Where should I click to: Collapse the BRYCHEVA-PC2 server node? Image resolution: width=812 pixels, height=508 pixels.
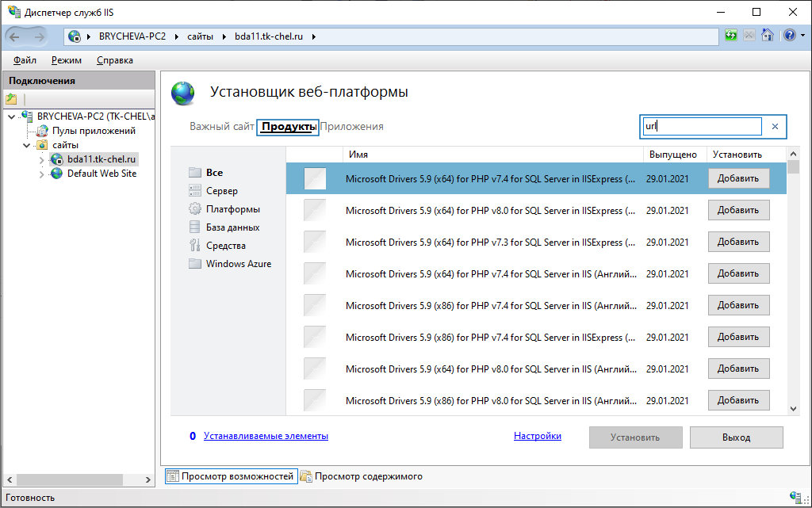11,117
